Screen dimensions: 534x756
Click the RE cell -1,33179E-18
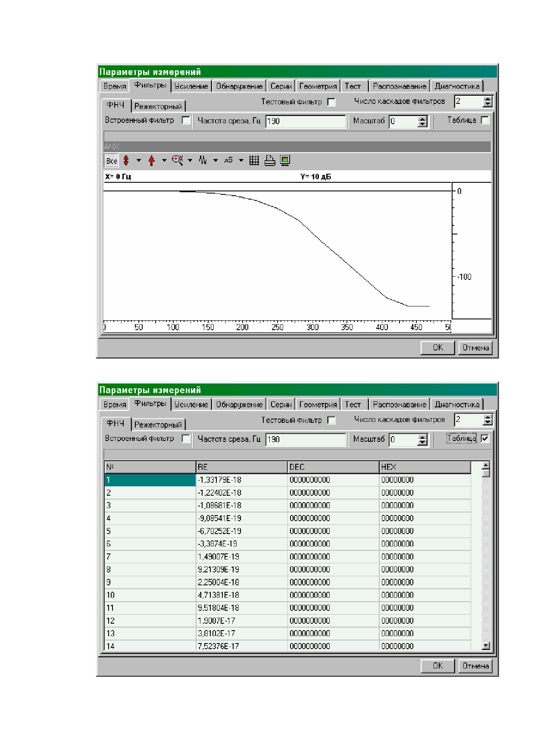tap(242, 480)
